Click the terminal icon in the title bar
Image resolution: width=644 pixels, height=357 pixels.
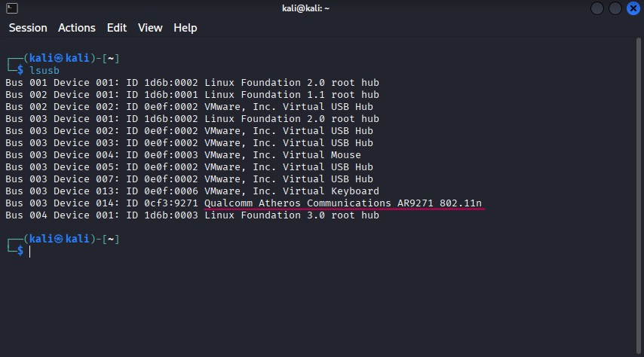[11, 8]
